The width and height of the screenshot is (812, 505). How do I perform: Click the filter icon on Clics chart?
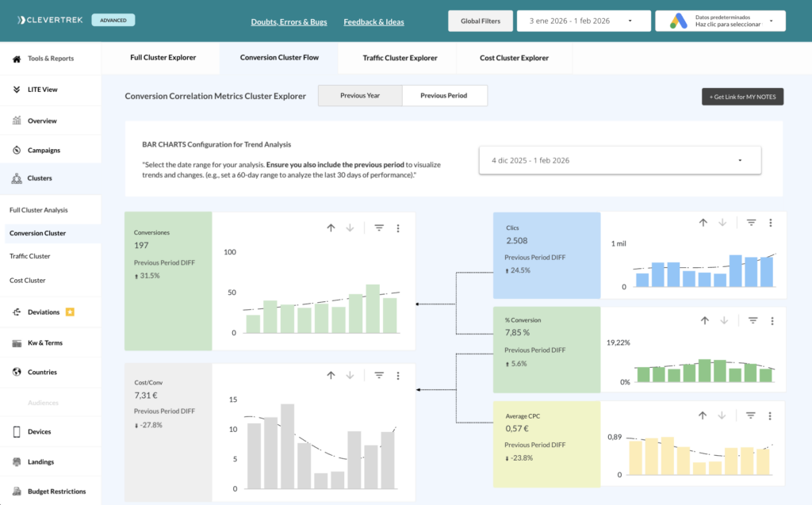pyautogui.click(x=751, y=223)
